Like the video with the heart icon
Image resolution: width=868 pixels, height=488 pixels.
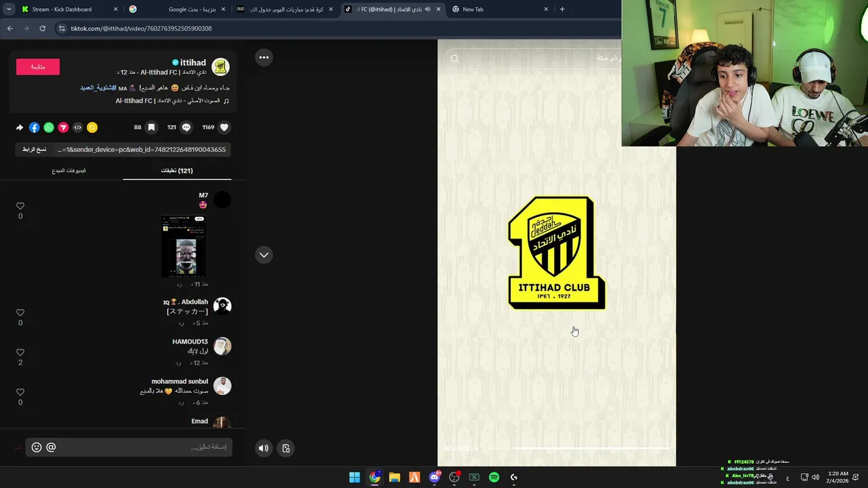click(x=224, y=127)
